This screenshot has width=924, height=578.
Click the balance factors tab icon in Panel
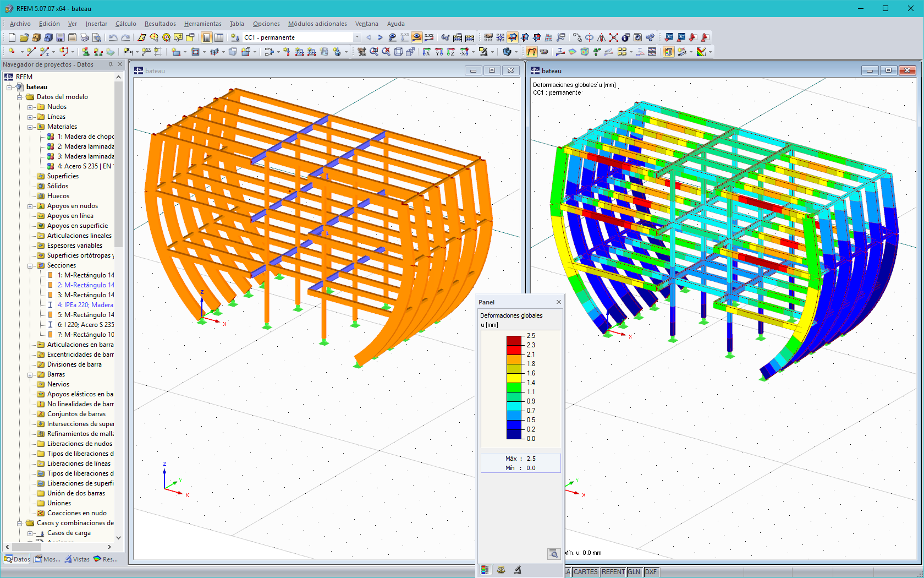click(501, 570)
